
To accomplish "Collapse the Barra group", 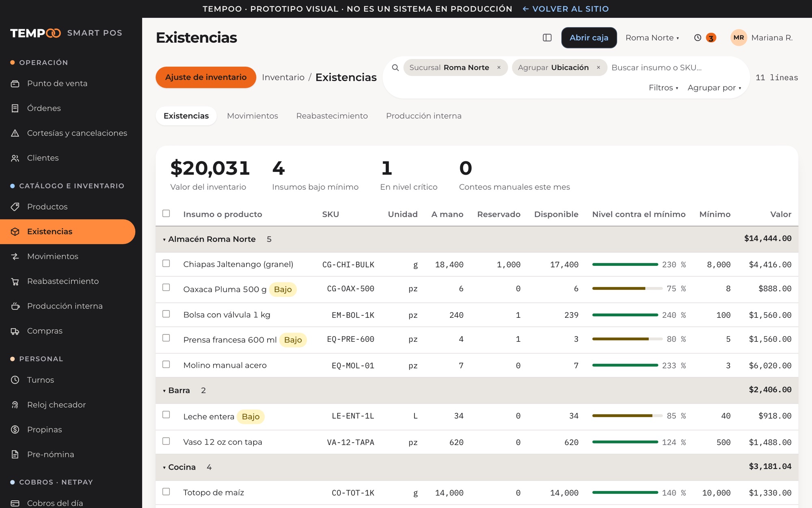I will pyautogui.click(x=164, y=391).
